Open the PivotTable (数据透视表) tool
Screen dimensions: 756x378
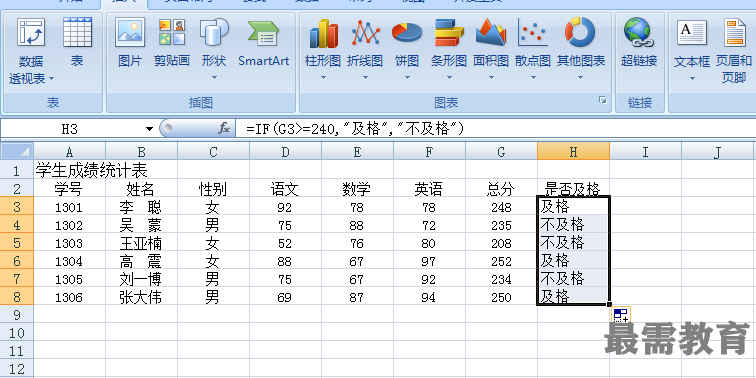click(31, 50)
